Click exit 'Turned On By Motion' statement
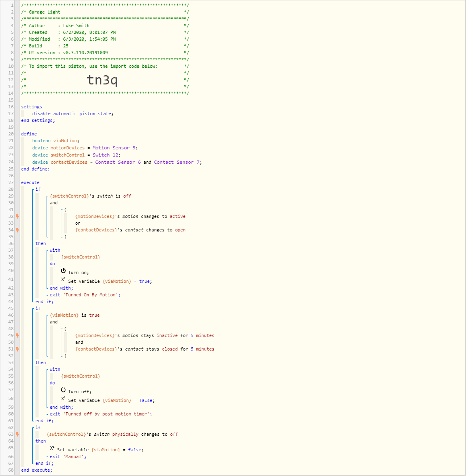The image size is (469, 476). (85, 295)
